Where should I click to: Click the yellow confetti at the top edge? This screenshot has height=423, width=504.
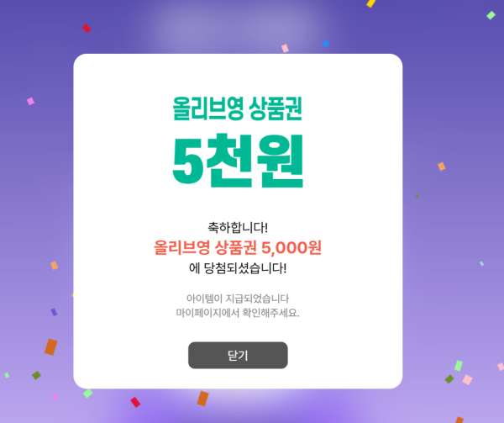point(371,3)
